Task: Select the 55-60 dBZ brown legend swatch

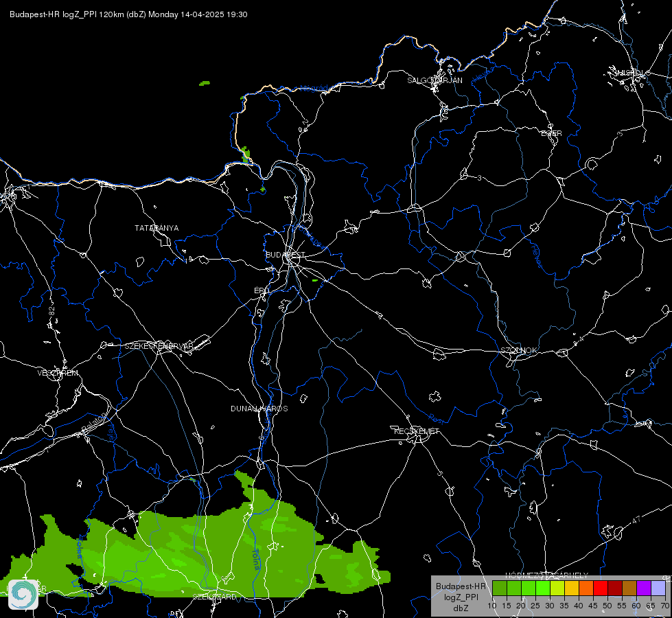Action: 629,588
